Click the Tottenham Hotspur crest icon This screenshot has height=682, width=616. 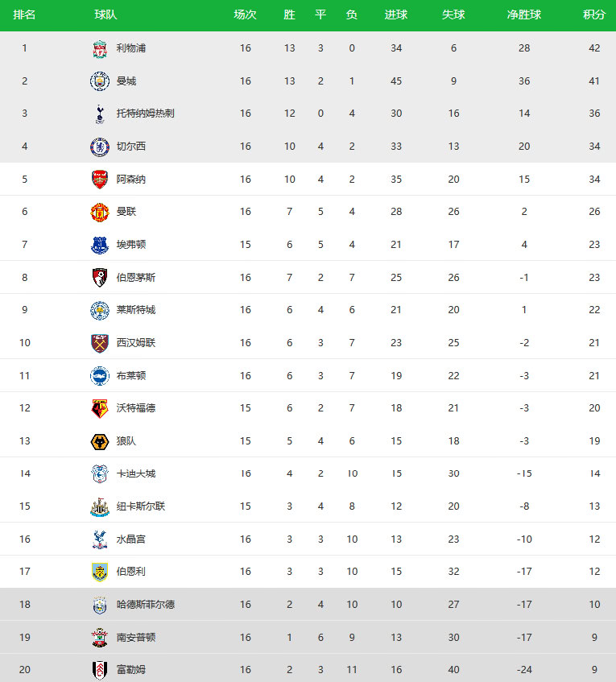pyautogui.click(x=99, y=114)
